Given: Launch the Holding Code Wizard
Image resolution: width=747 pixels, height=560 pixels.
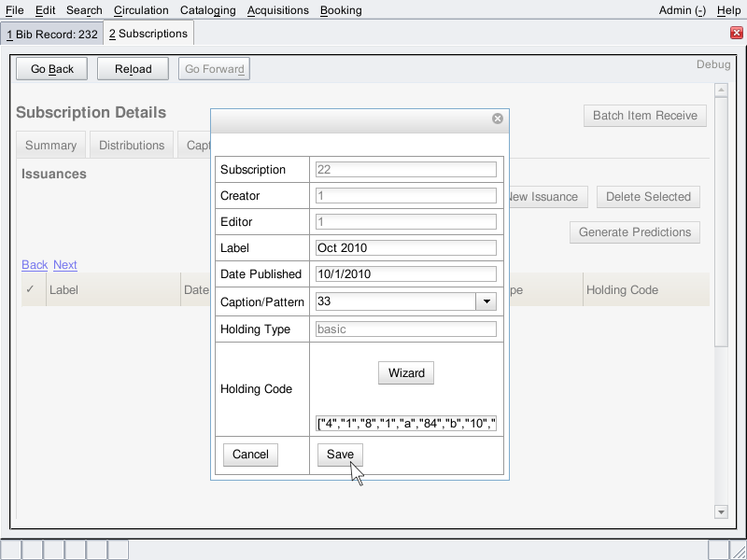Looking at the screenshot, I should point(406,372).
